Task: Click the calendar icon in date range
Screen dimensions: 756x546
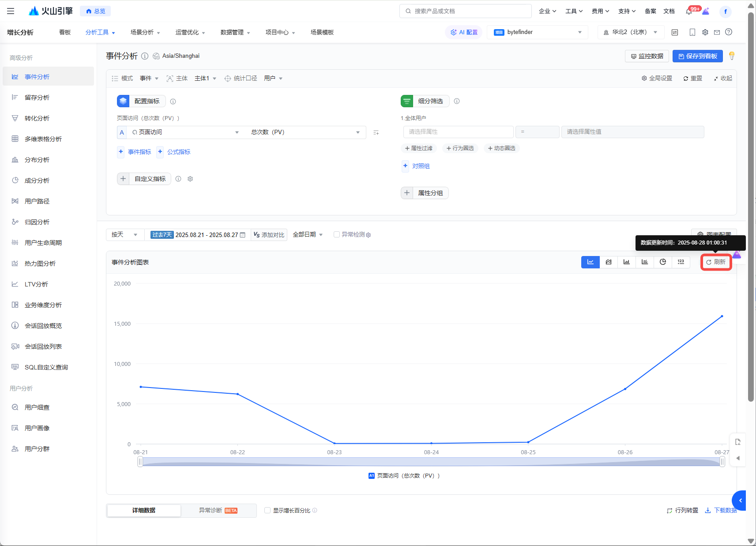Action: [x=242, y=235]
